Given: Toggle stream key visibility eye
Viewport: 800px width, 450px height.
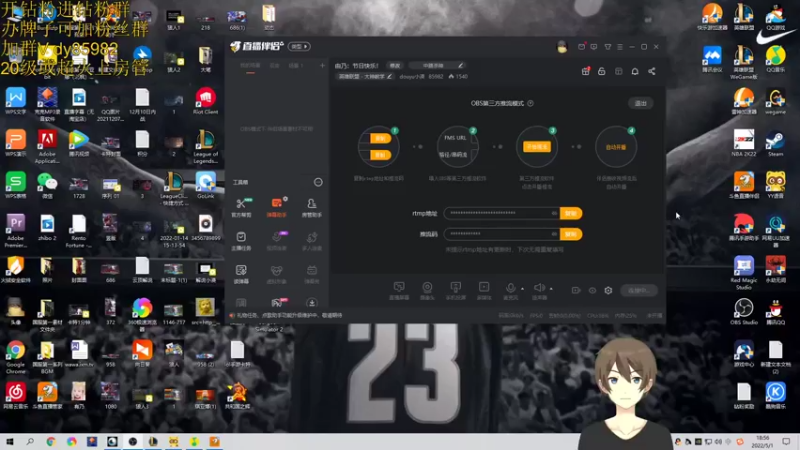Looking at the screenshot, I should click(x=554, y=234).
